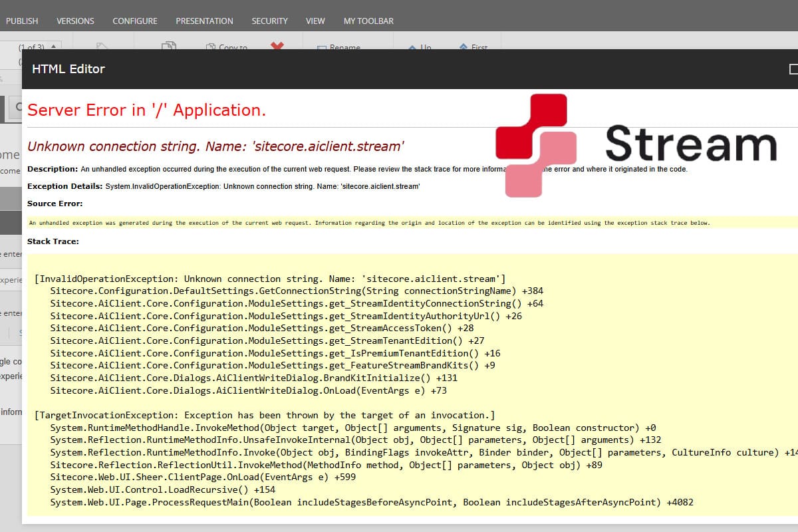The width and height of the screenshot is (798, 532).
Task: Switch to the CONFIGURE tab
Action: tap(135, 21)
